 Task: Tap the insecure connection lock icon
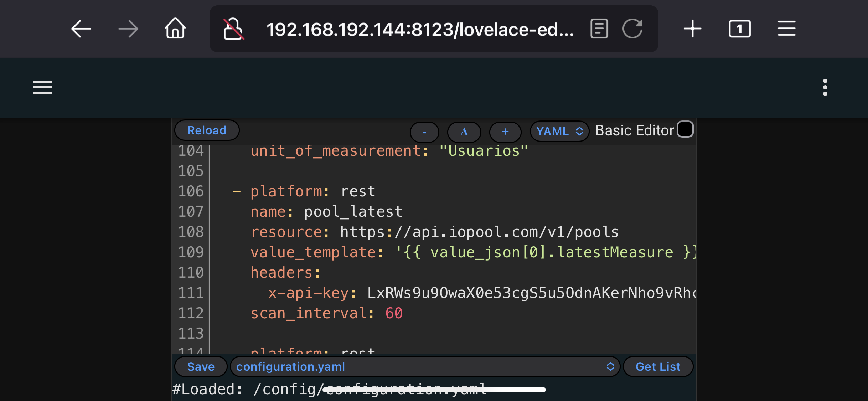[x=233, y=29]
